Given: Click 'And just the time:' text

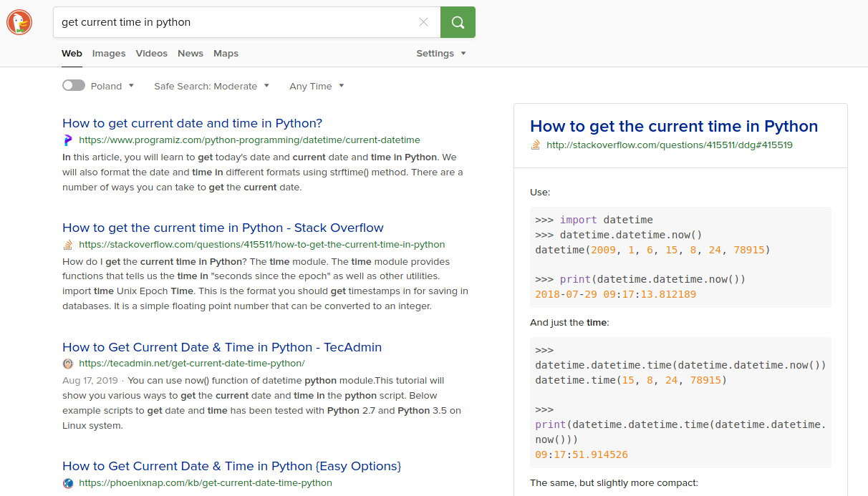Looking at the screenshot, I should click(x=569, y=323).
